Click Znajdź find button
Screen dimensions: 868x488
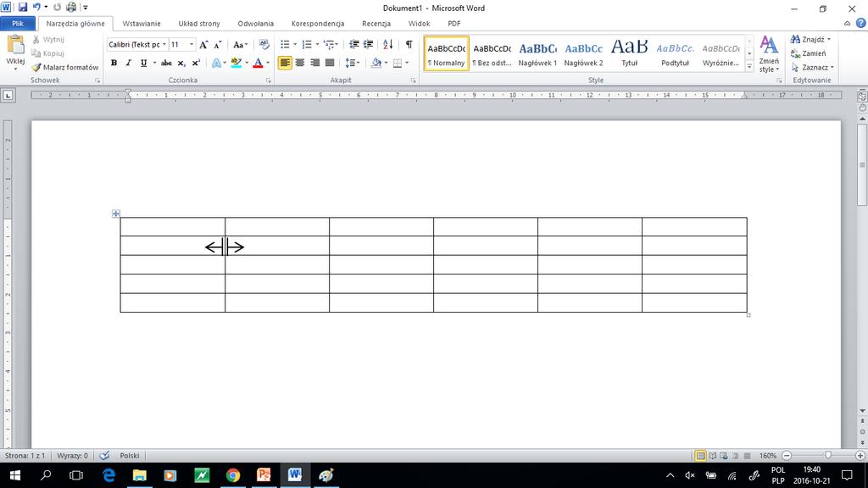tap(811, 39)
